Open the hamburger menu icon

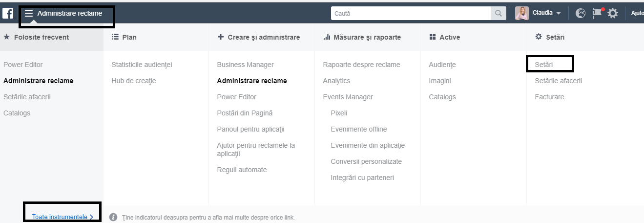tap(29, 13)
